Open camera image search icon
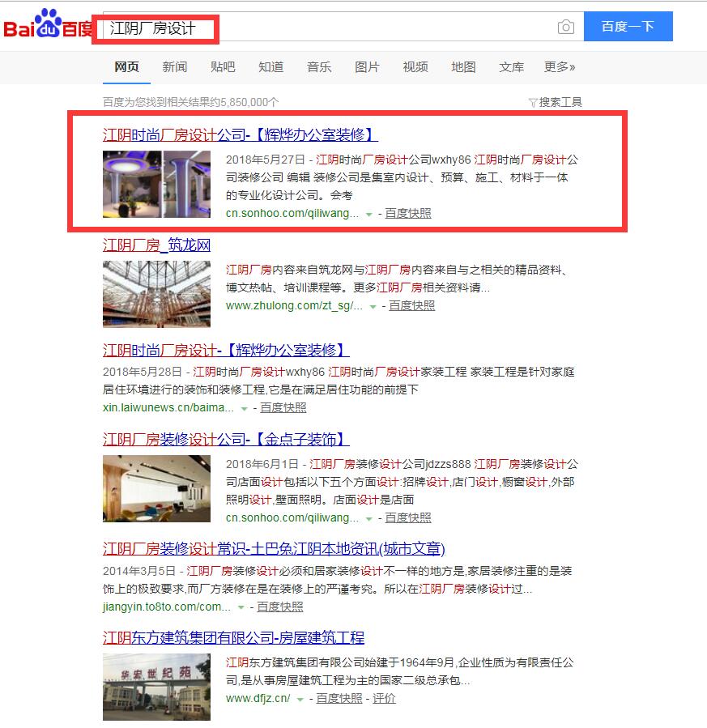This screenshot has width=707, height=728. click(x=565, y=28)
